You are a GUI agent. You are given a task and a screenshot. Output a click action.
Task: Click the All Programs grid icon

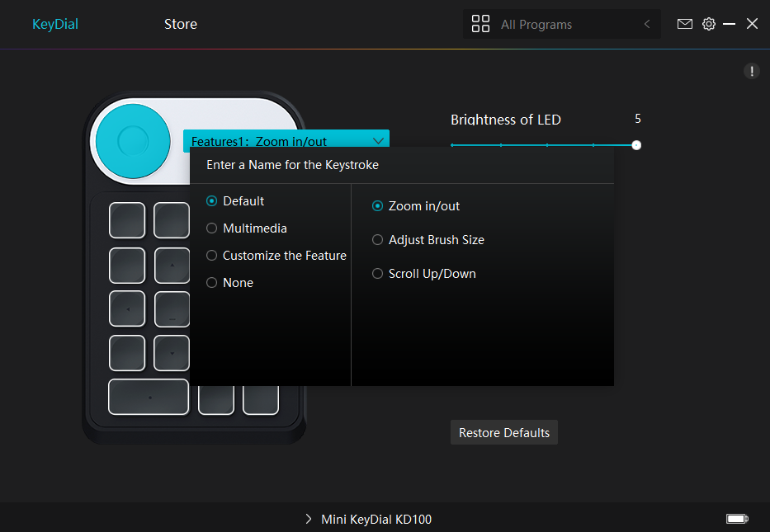coord(480,24)
